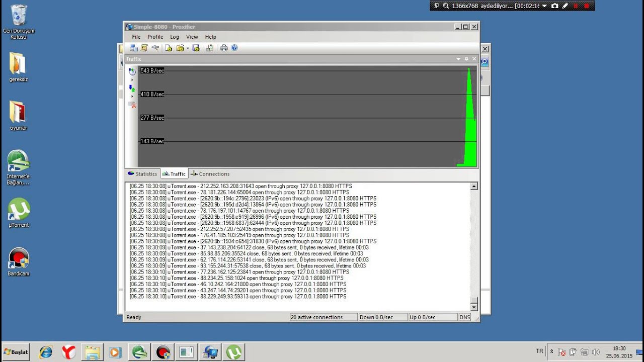Image resolution: width=644 pixels, height=362 pixels.
Task: Click the 'Up 0 B/sec' status entry
Action: tap(433, 317)
